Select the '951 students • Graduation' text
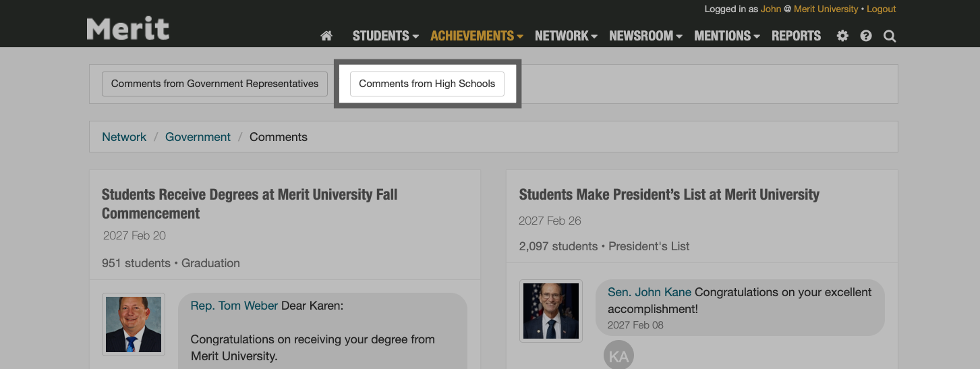The image size is (980, 369). click(171, 263)
